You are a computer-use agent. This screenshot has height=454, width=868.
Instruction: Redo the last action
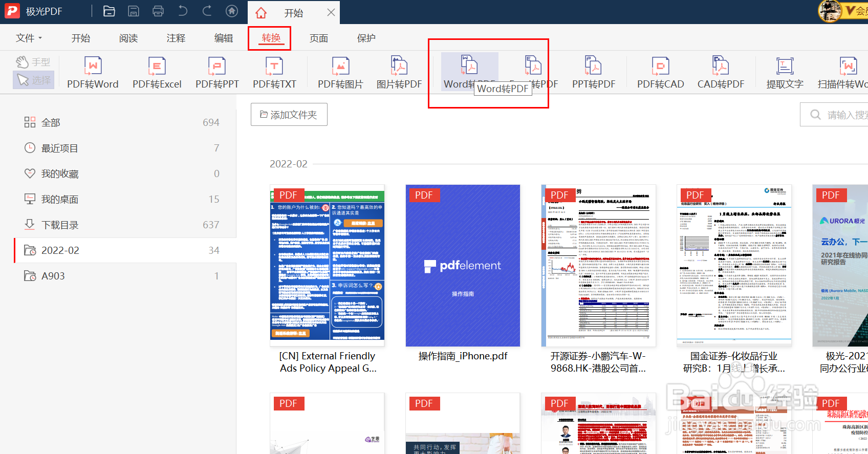207,11
